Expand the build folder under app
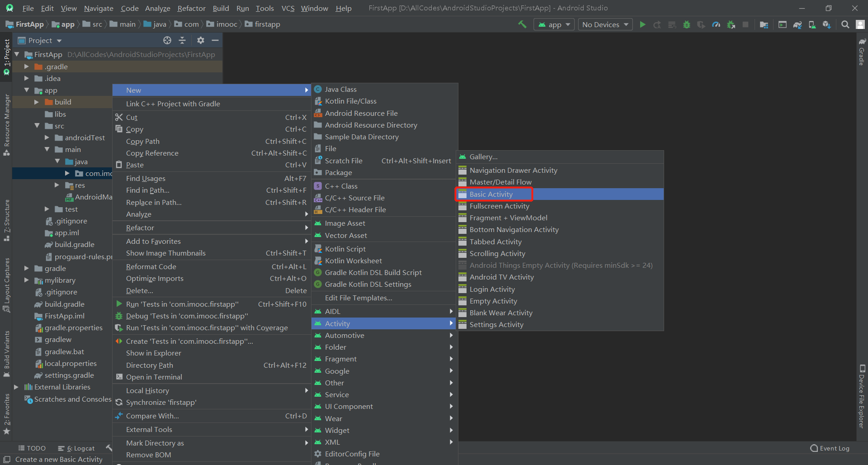The image size is (868, 465). (37, 102)
